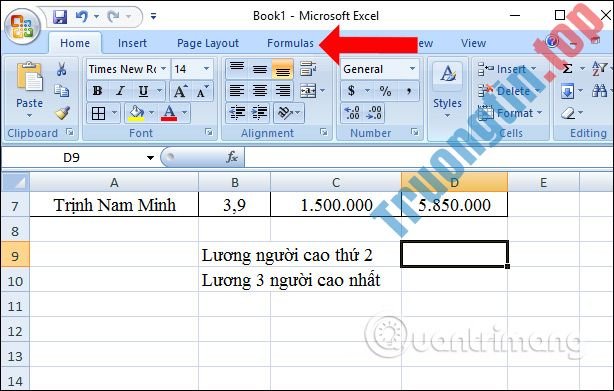Open Alignment dialog launcher

(323, 132)
